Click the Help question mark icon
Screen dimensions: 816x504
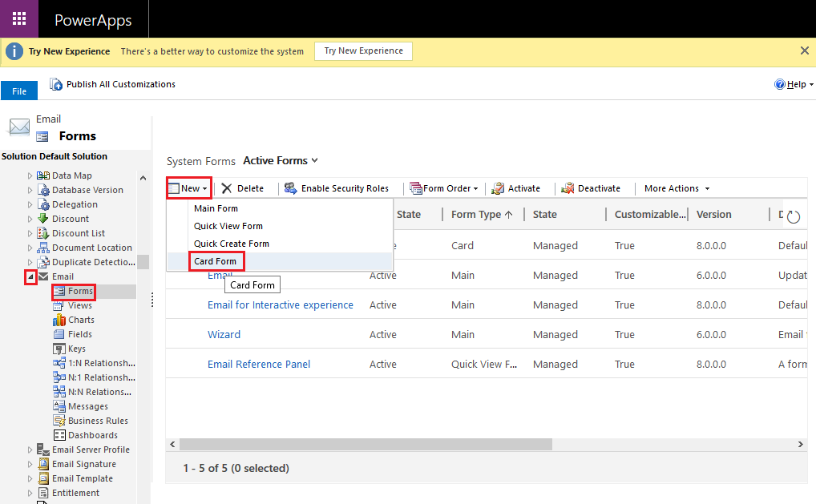pyautogui.click(x=780, y=84)
